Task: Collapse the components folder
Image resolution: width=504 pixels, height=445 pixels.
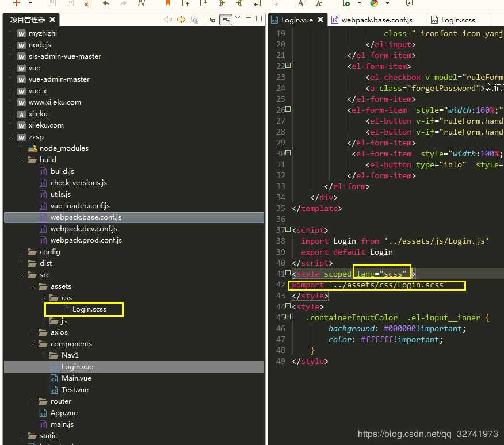Action: pyautogui.click(x=33, y=344)
